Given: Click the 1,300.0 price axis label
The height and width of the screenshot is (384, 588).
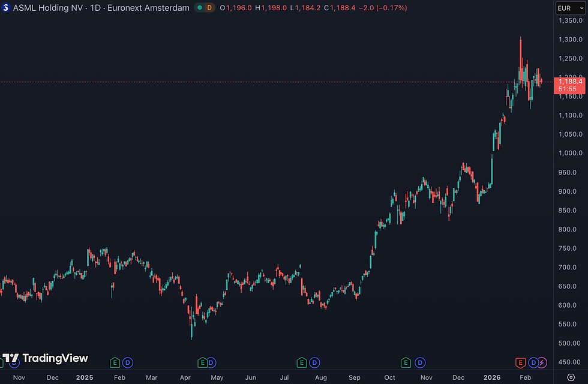Looking at the screenshot, I should (x=571, y=40).
